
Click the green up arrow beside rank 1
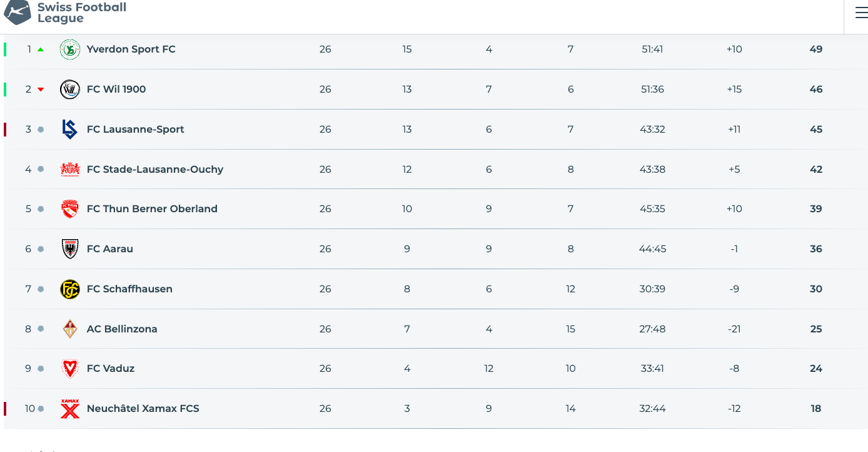(x=41, y=49)
